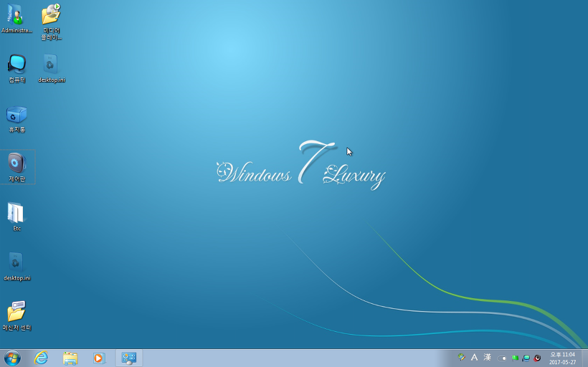Select the 휴지통 recycle bin icon

click(17, 119)
